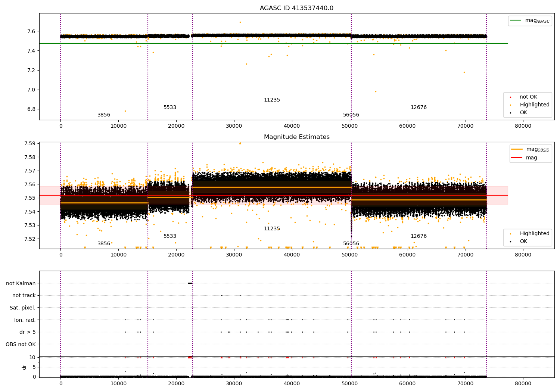Click the "not Kalman" data marker cluster
560x392 pixels.
tap(190, 283)
